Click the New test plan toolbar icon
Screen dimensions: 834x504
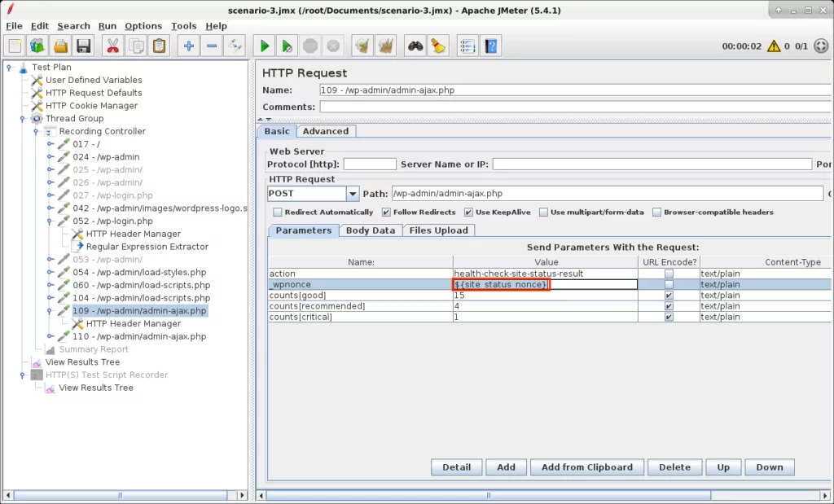pos(15,46)
